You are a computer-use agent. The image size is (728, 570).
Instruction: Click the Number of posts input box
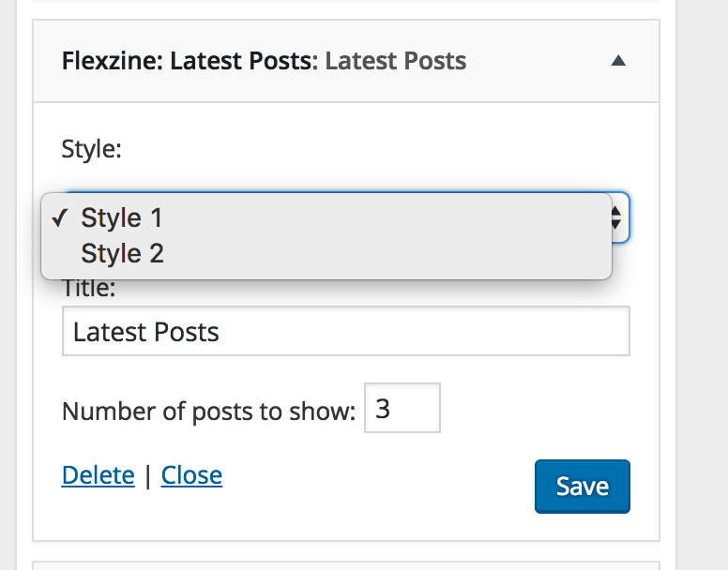tap(402, 408)
